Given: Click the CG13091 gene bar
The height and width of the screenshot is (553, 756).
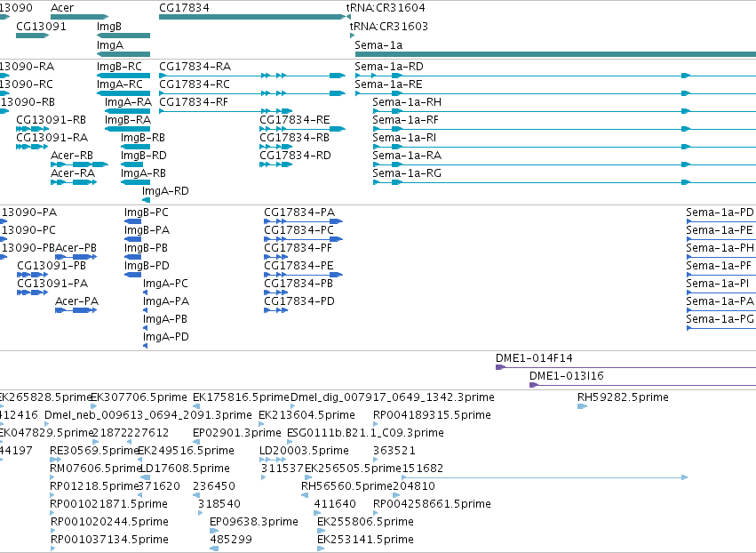Looking at the screenshot, I should (32, 36).
